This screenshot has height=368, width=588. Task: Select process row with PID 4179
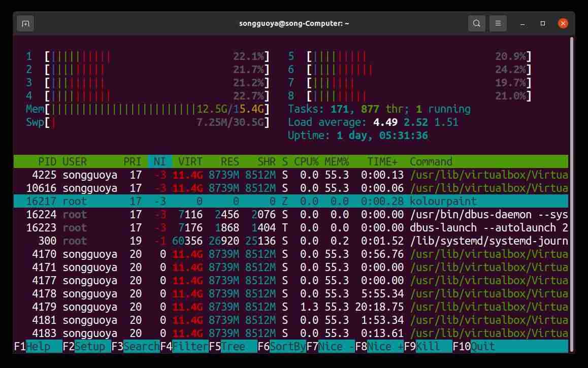[x=291, y=307]
